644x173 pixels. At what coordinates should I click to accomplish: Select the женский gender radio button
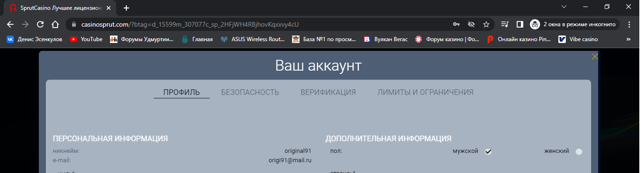point(579,151)
